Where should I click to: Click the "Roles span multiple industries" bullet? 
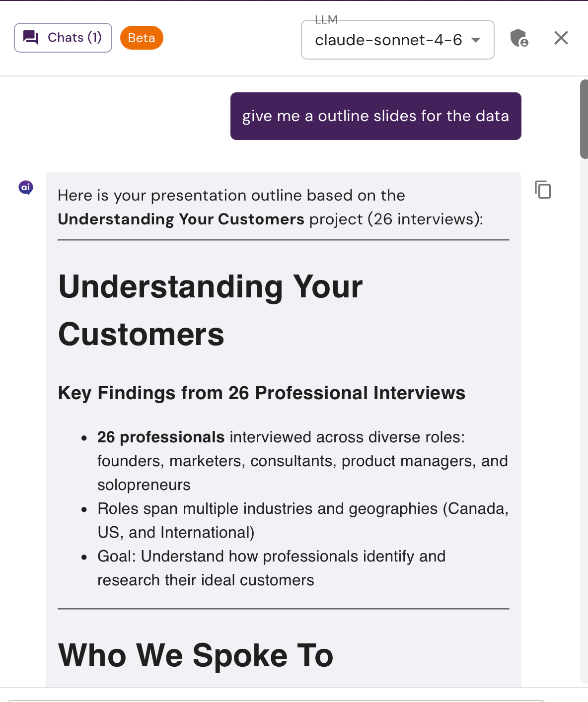[303, 520]
